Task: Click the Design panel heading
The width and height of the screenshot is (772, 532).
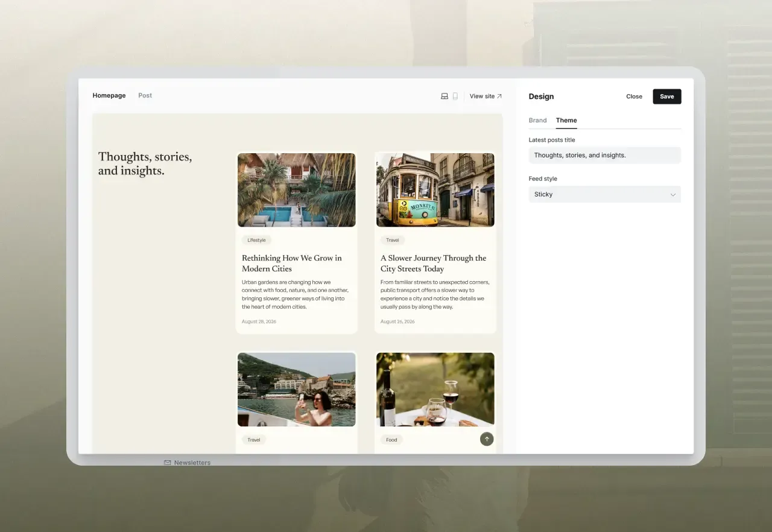Action: (541, 97)
